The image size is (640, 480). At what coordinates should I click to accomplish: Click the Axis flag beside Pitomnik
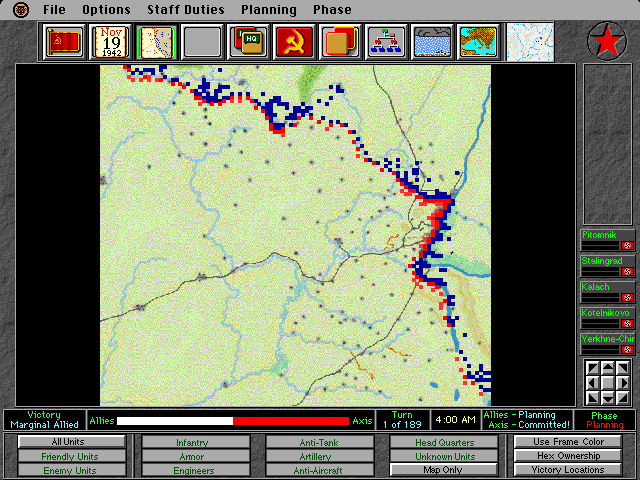pos(627,245)
